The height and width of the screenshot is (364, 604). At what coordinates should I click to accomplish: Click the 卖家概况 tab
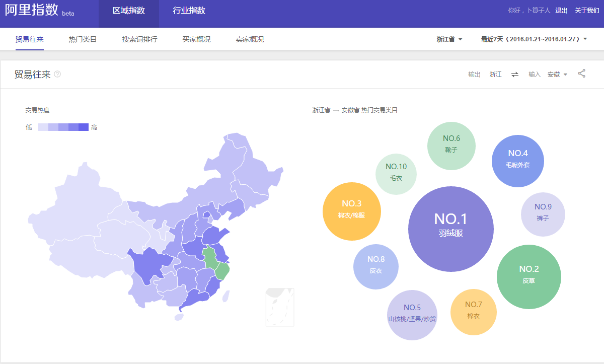(x=250, y=39)
